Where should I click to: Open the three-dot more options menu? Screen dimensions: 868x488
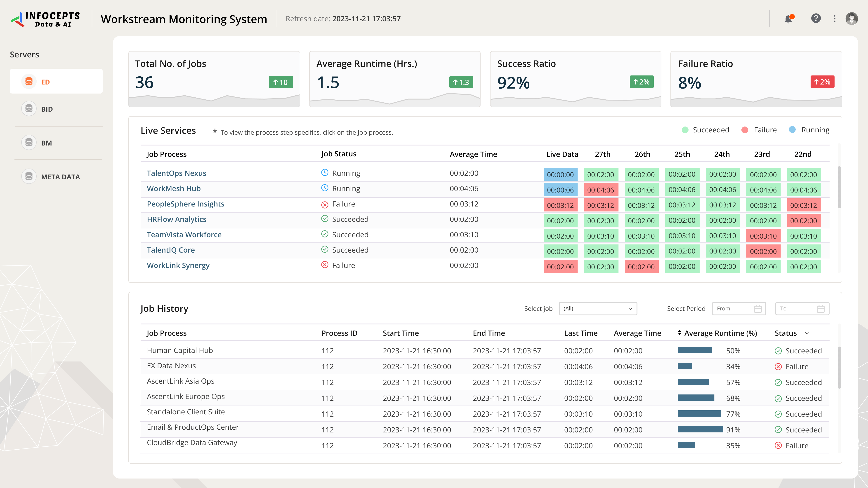pos(834,19)
